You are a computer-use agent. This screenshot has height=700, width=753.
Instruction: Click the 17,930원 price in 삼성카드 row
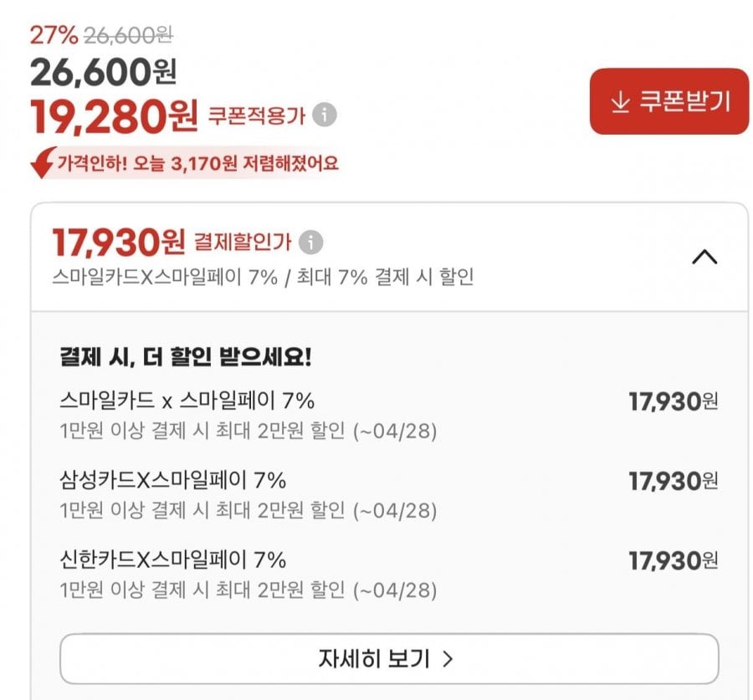pyautogui.click(x=673, y=481)
